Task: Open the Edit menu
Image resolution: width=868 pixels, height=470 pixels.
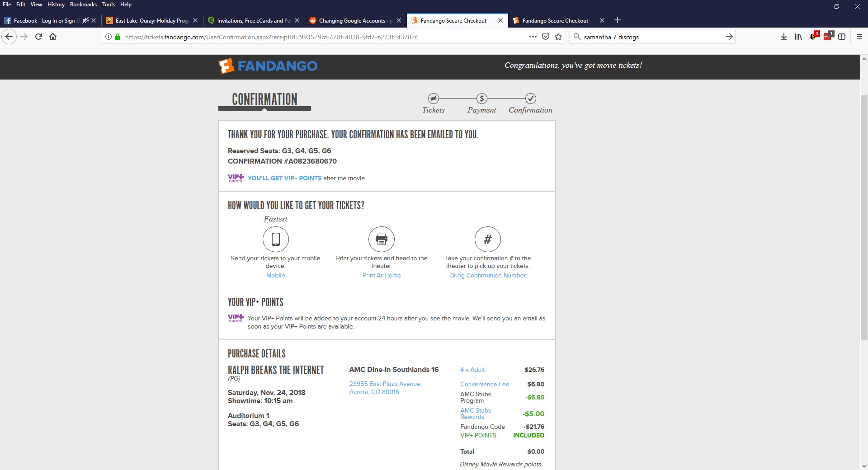Action: [x=21, y=5]
